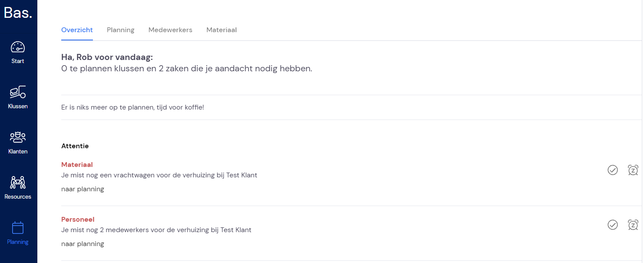The height and width of the screenshot is (263, 644).
Task: Mark the Materiaal alert as done
Action: pyautogui.click(x=613, y=170)
